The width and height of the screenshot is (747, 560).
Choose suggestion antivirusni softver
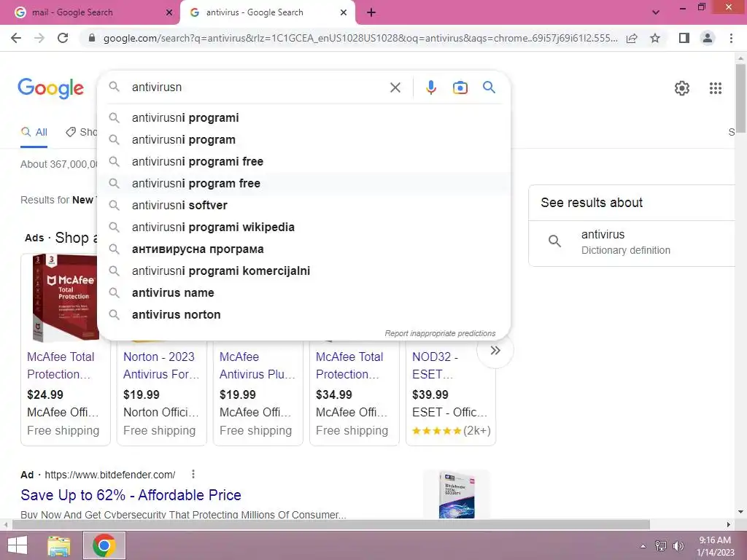[x=303, y=205]
